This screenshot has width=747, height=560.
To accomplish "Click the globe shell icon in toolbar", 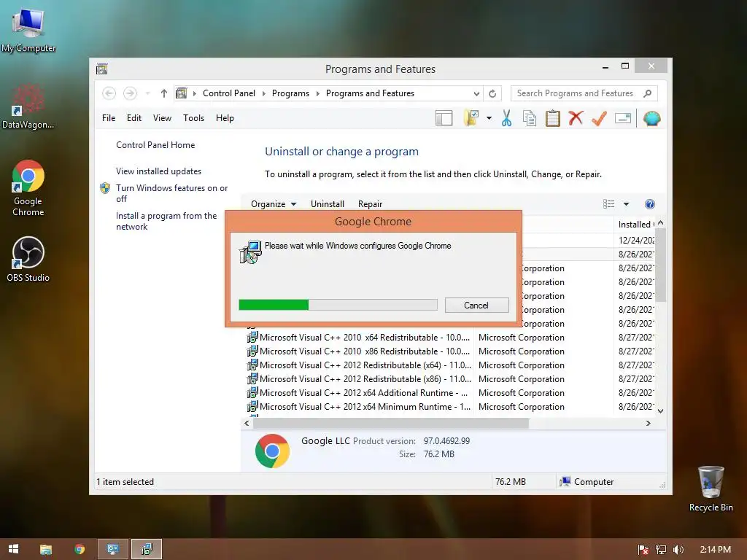I will click(651, 118).
